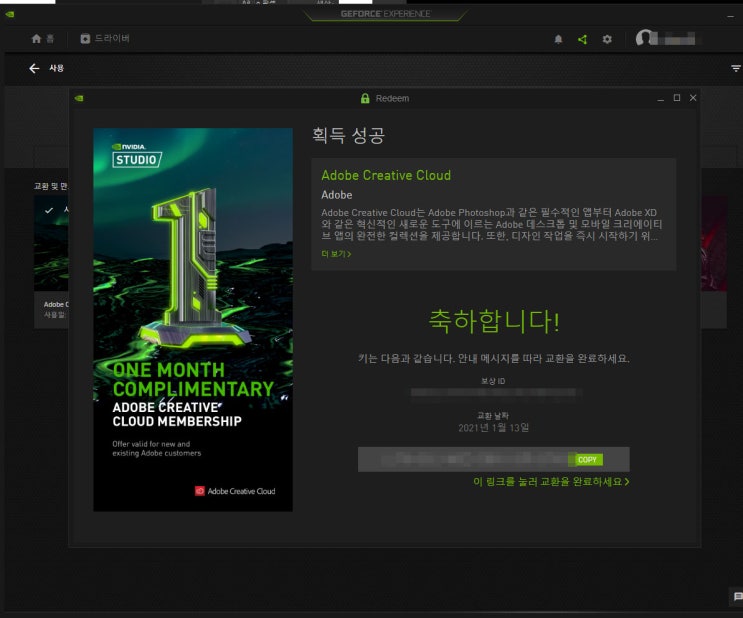Image resolution: width=743 pixels, height=618 pixels.
Task: Click the NVIDIA logo in GeForce Experience title bar
Action: [10, 14]
